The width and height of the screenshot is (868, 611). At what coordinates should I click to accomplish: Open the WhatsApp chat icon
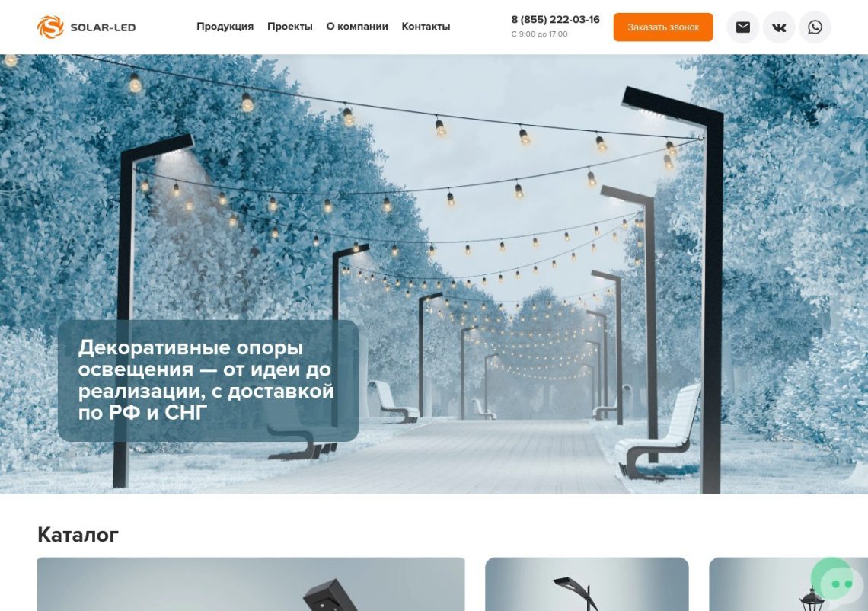pos(815,27)
